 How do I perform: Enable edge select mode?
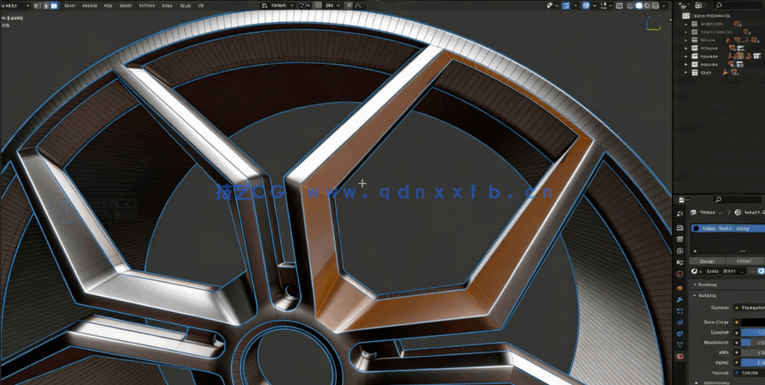45,5
